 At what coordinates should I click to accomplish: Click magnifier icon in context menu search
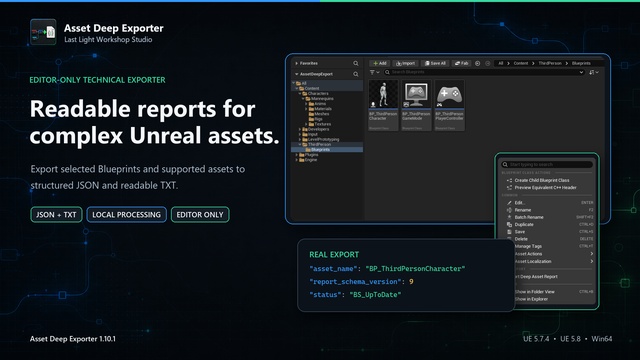(x=505, y=164)
